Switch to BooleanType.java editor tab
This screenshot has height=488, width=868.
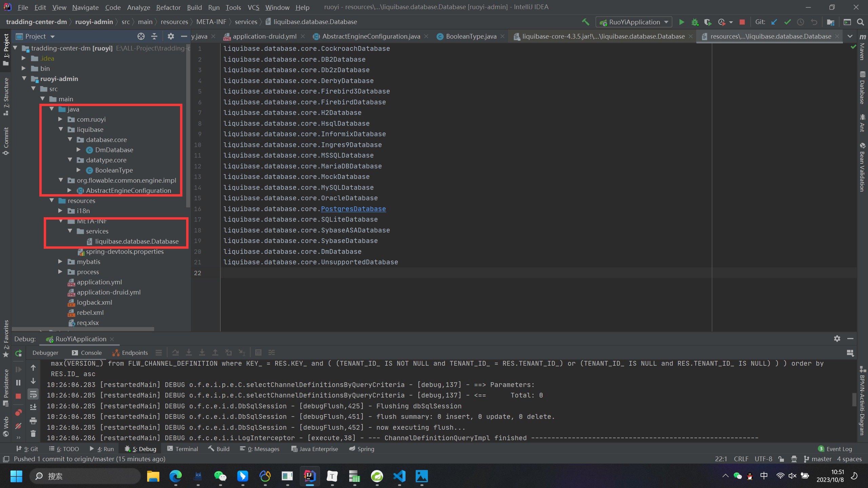coord(471,36)
